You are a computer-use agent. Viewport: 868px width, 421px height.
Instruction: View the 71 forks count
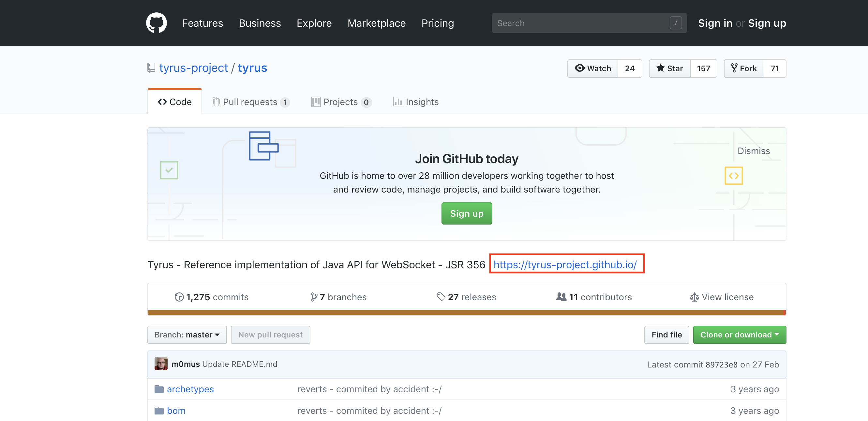[775, 69]
